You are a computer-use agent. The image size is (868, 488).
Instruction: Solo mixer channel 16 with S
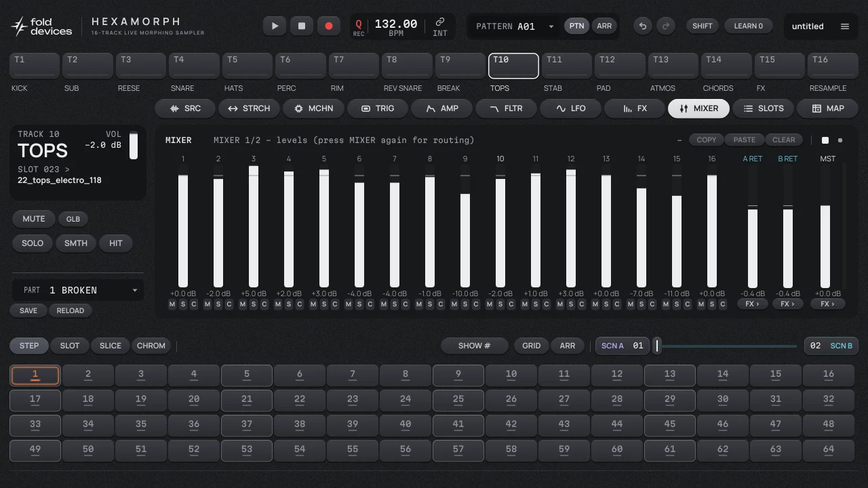(712, 304)
